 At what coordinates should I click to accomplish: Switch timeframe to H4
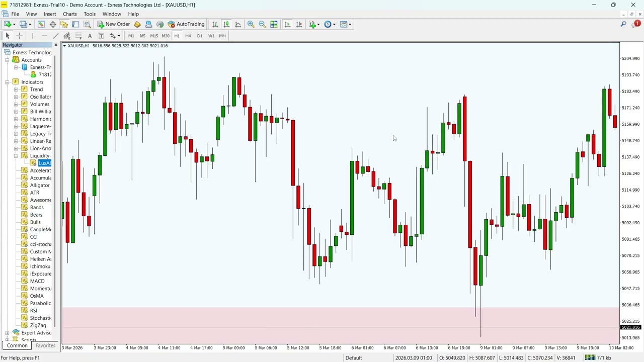pyautogui.click(x=188, y=36)
